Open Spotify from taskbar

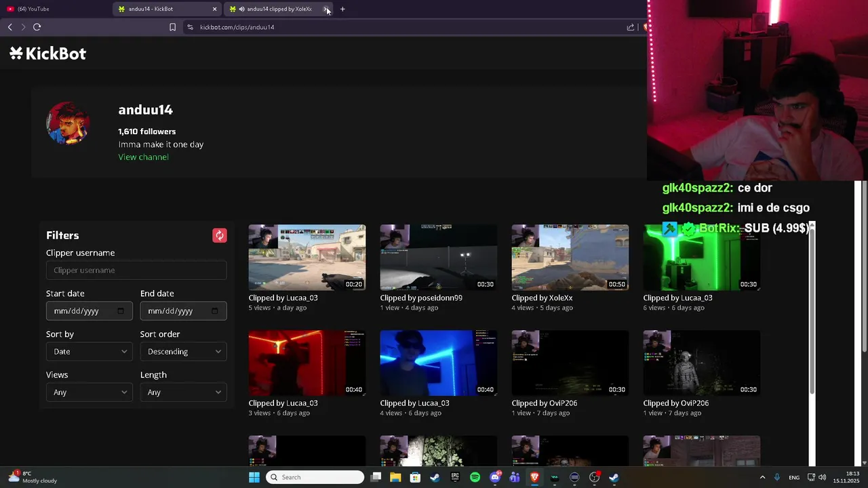pyautogui.click(x=475, y=477)
